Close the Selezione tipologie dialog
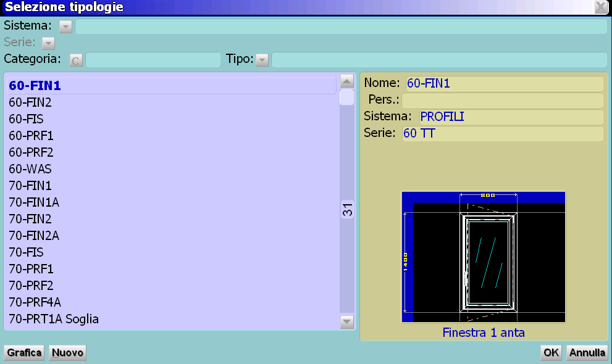Screen dimensions: 612x364 (x=601, y=7)
